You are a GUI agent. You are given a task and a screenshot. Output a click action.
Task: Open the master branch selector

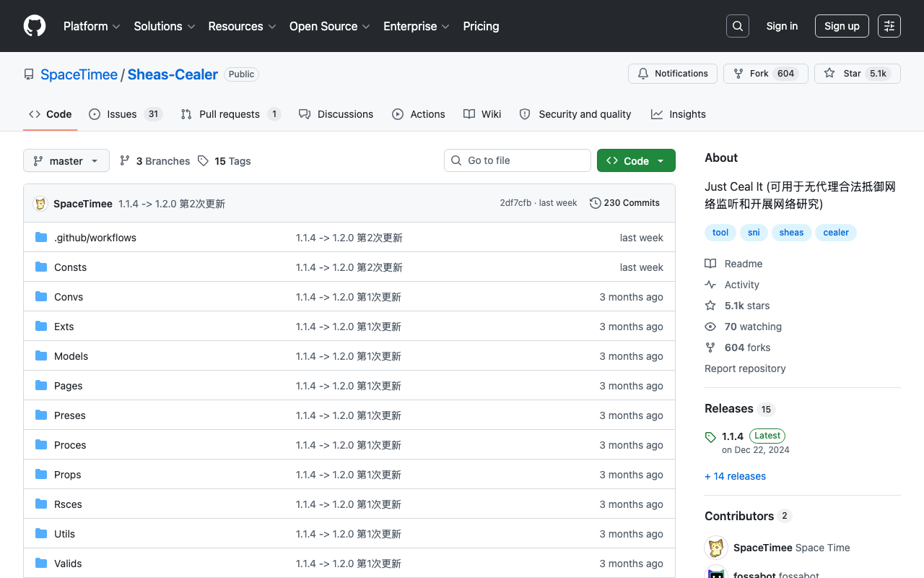66,160
